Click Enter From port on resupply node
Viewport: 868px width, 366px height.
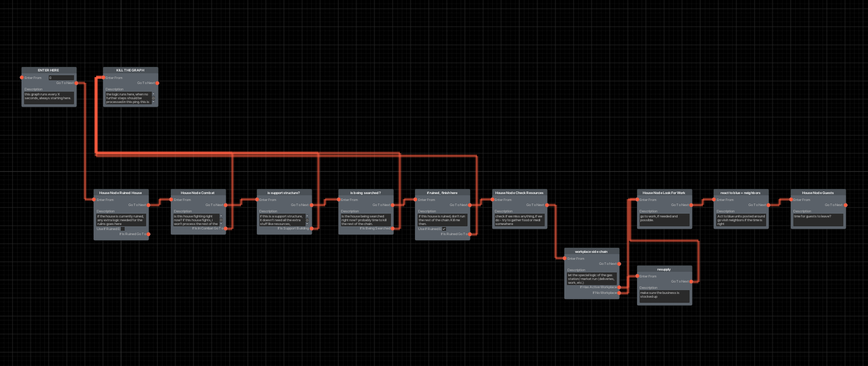[638, 276]
